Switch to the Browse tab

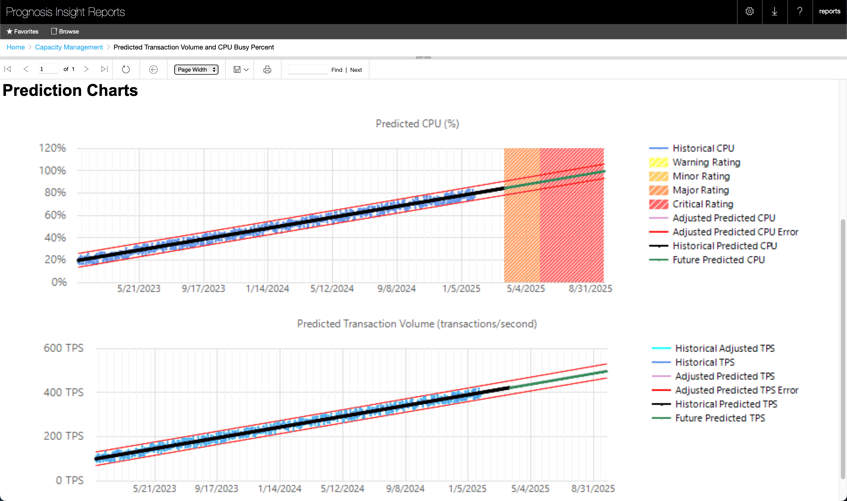(65, 32)
